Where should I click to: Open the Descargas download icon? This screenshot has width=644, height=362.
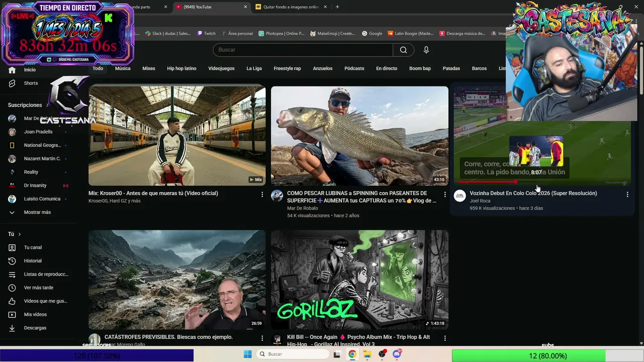(x=12, y=328)
